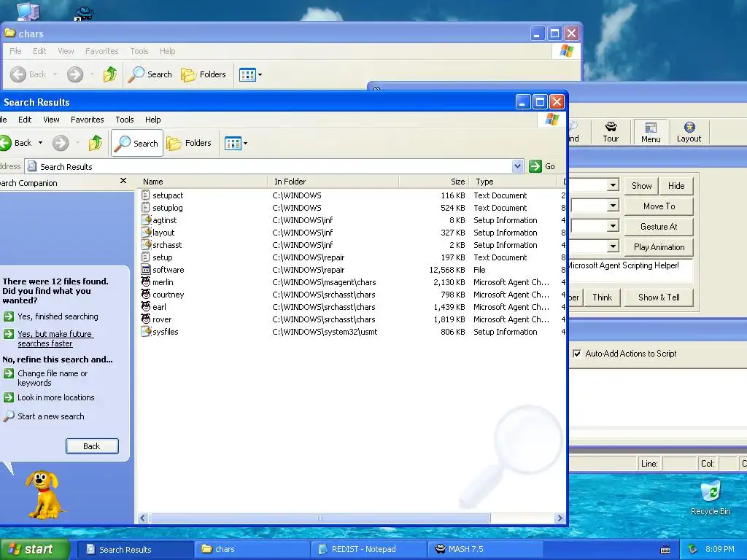This screenshot has height=560, width=747.
Task: Expand the Views dropdown arrow in Search Results
Action: click(245, 143)
